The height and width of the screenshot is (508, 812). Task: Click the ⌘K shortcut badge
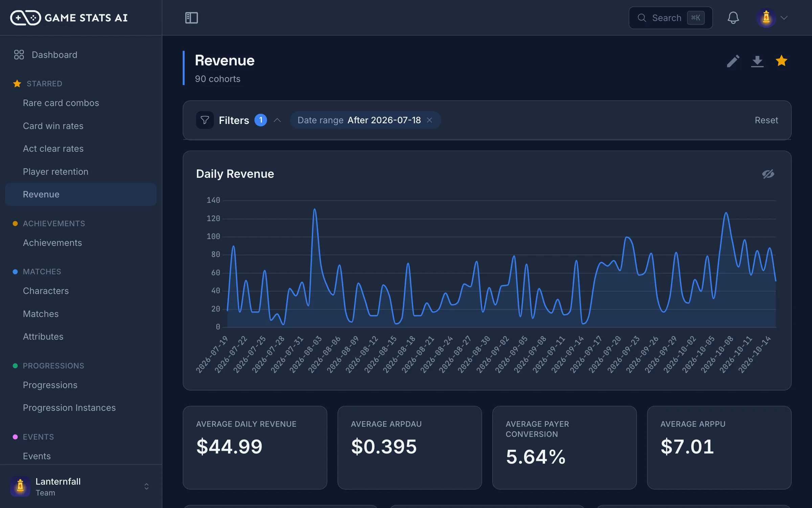point(696,18)
